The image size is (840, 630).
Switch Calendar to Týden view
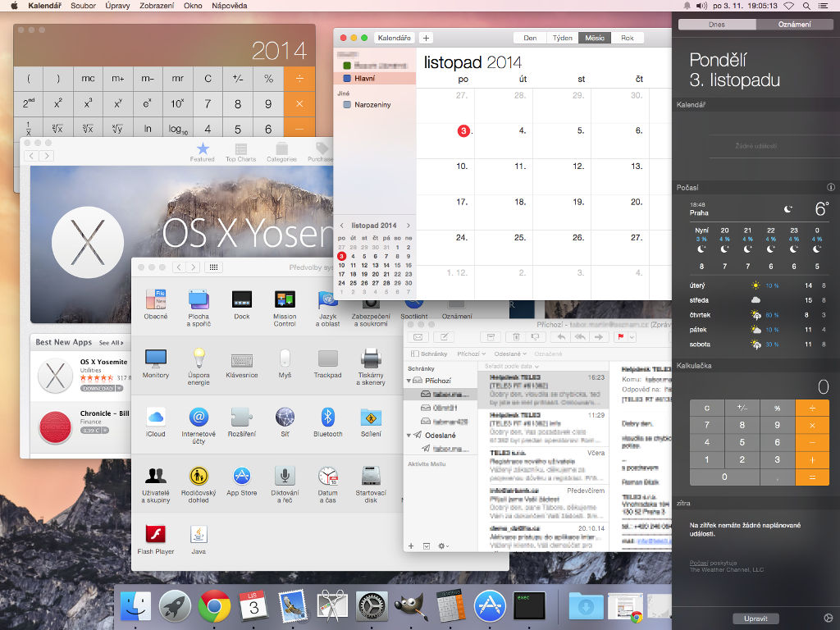(563, 38)
